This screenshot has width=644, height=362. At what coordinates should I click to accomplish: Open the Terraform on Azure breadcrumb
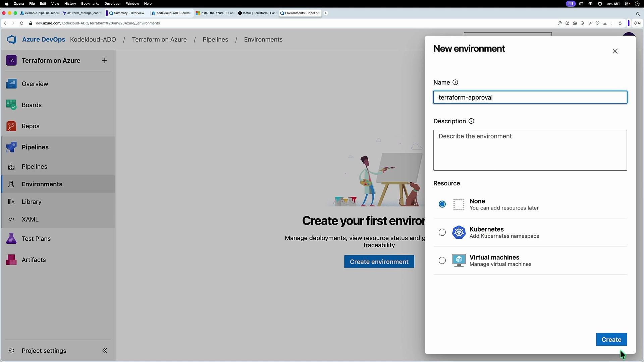[159, 40]
